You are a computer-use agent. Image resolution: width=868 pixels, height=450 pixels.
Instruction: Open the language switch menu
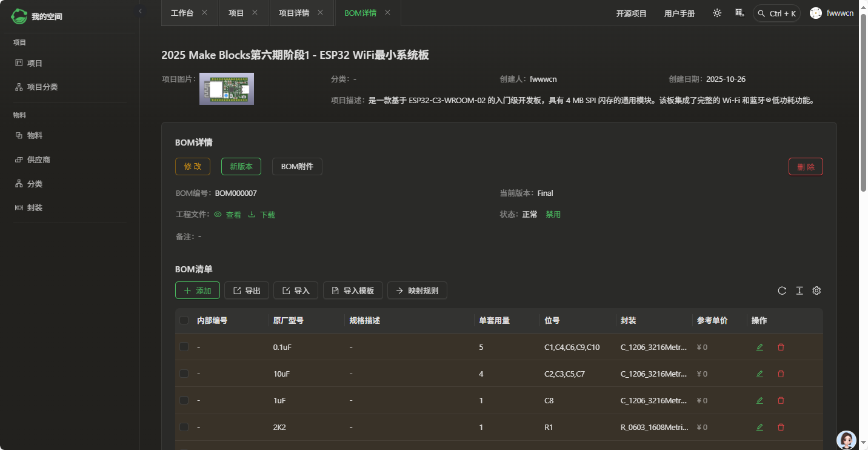pyautogui.click(x=739, y=13)
